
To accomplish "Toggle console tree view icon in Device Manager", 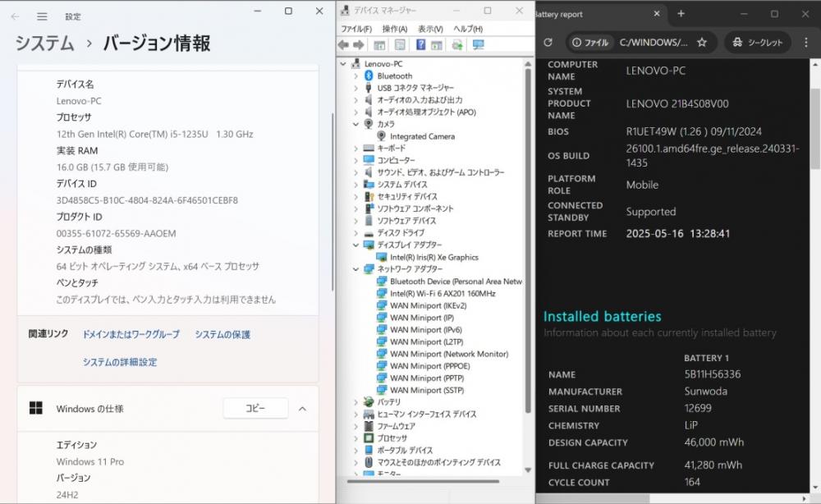I will click(x=379, y=45).
